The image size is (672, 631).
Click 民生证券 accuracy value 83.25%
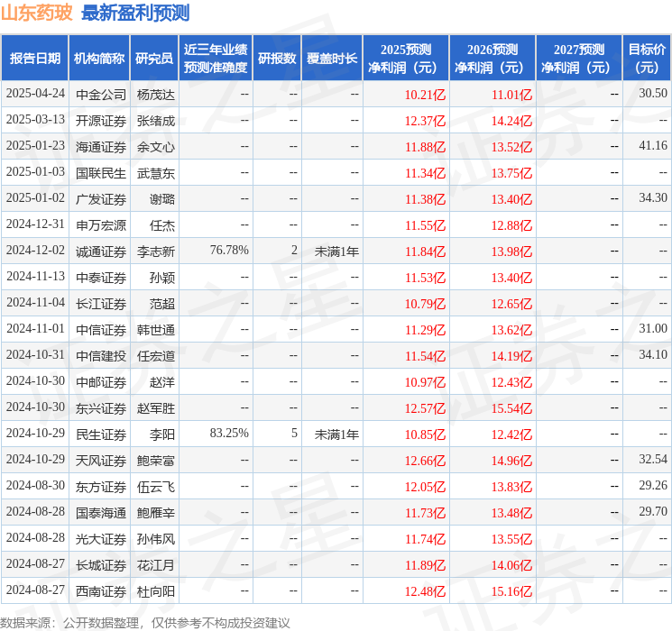click(229, 433)
